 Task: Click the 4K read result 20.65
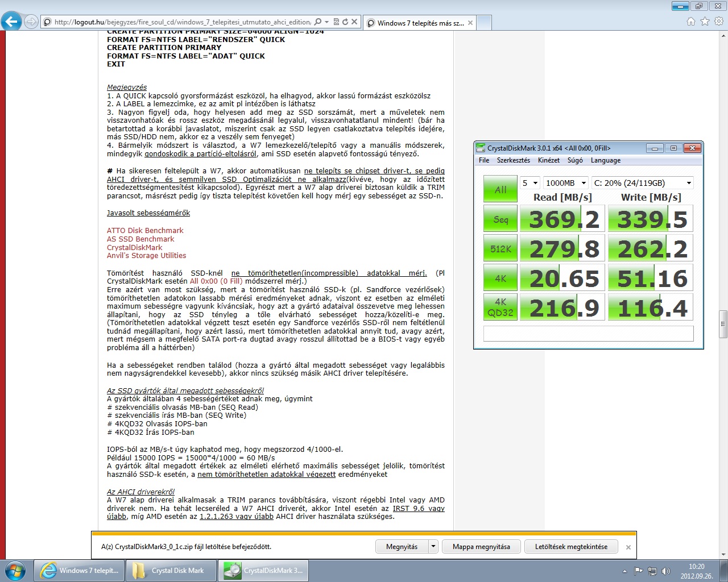[x=563, y=278]
